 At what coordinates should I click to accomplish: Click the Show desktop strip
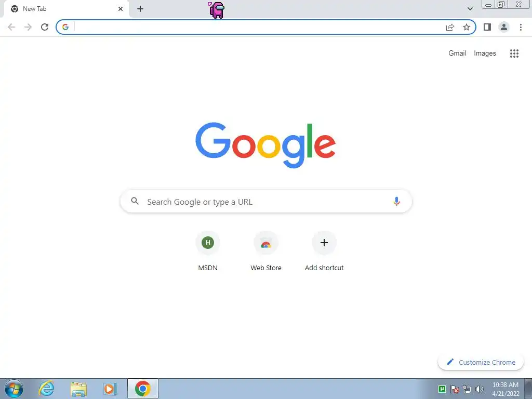pyautogui.click(x=528, y=389)
